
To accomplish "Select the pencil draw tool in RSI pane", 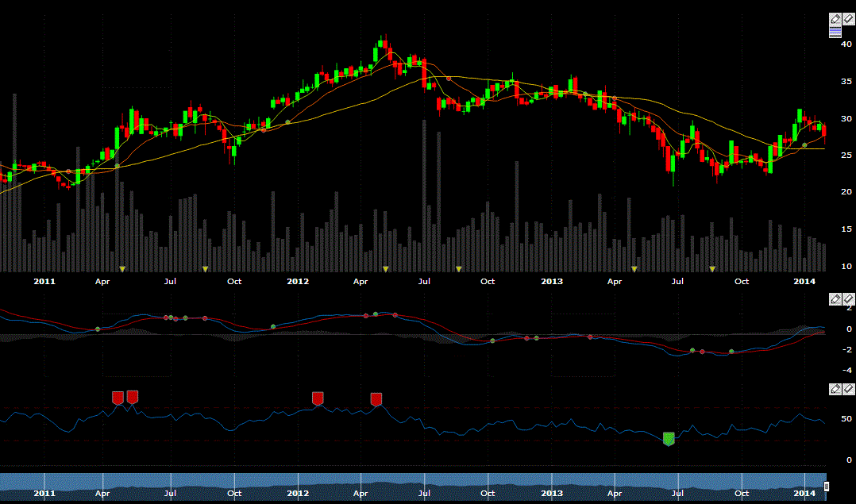I will pyautogui.click(x=835, y=389).
